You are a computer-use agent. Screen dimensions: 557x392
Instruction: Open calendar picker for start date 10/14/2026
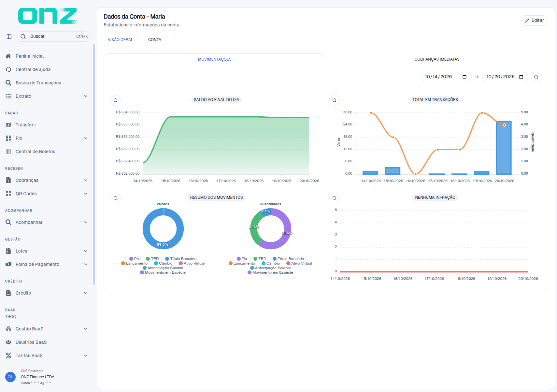(464, 77)
